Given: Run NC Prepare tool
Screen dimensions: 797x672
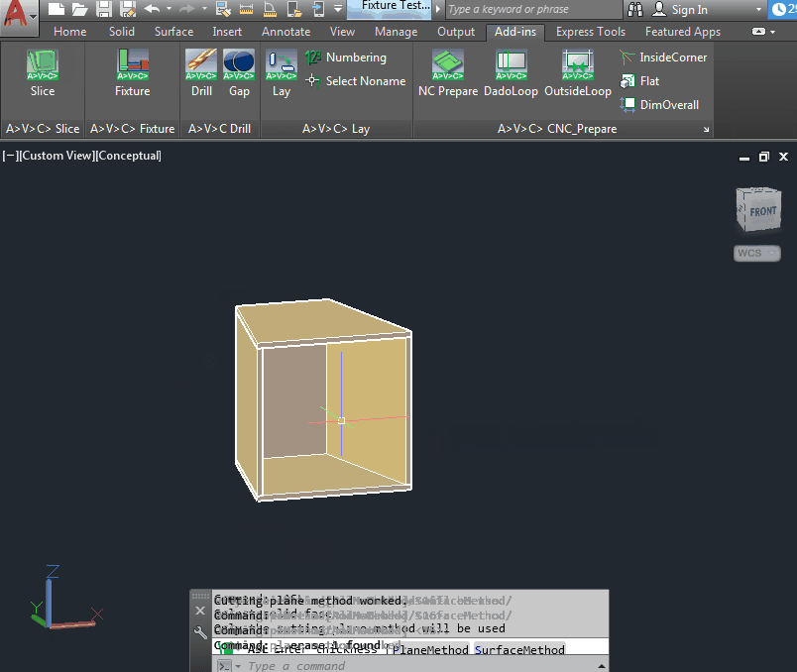Looking at the screenshot, I should (x=448, y=72).
